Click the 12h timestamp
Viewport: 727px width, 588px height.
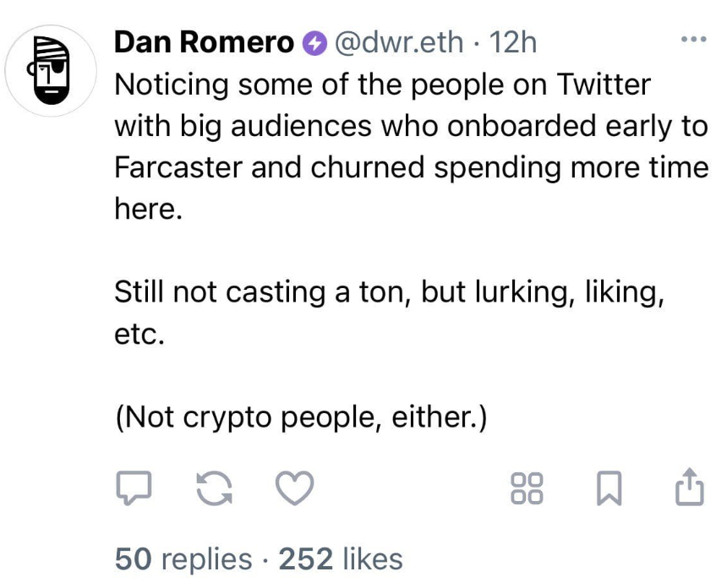coord(513,43)
